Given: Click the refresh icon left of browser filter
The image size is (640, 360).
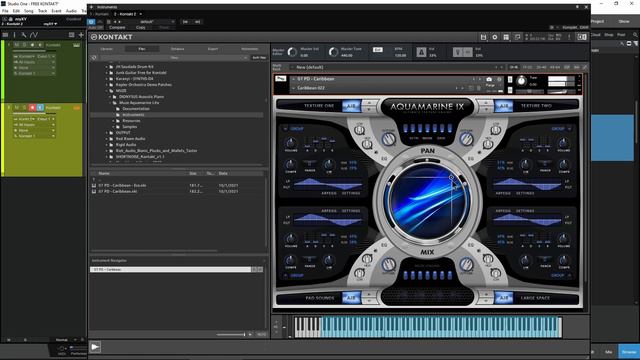Looking at the screenshot, I should [94, 58].
